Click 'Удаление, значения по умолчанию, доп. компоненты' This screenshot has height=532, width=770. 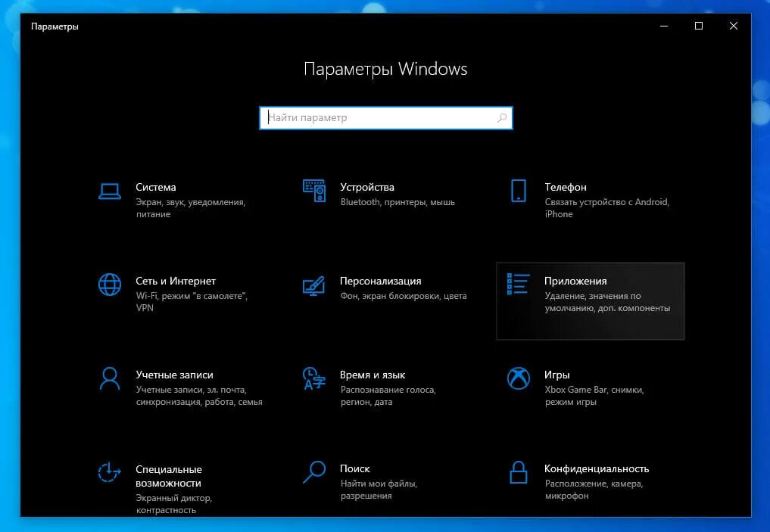click(607, 302)
